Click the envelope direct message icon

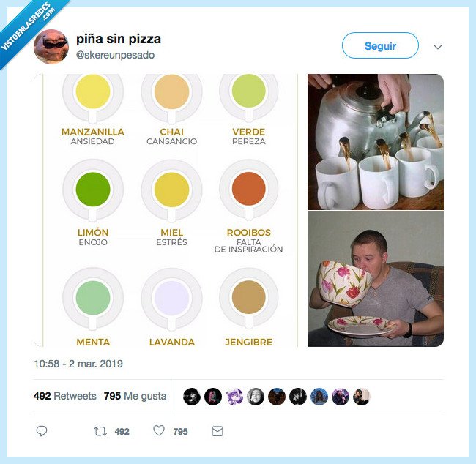click(217, 431)
